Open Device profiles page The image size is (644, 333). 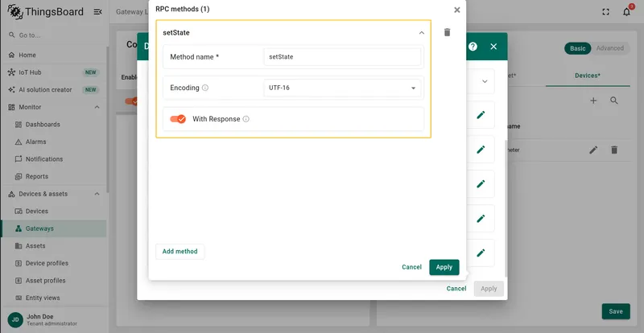click(53, 263)
